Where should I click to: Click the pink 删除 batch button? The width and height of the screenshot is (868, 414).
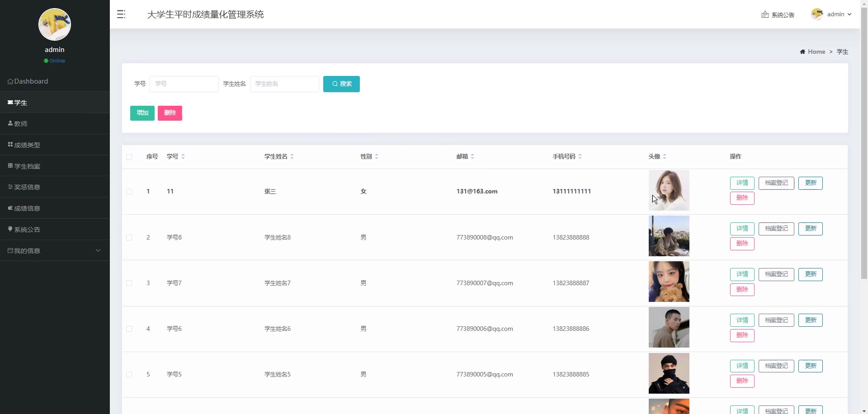pos(170,113)
